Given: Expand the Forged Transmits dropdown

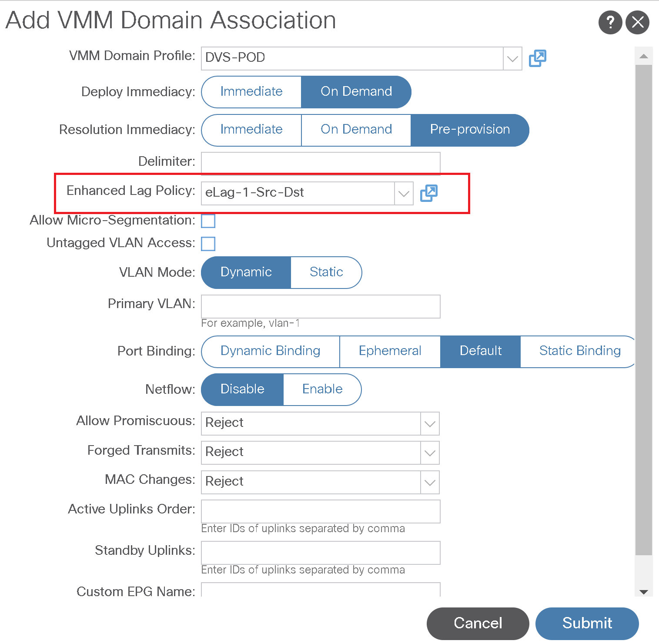Looking at the screenshot, I should 430,453.
